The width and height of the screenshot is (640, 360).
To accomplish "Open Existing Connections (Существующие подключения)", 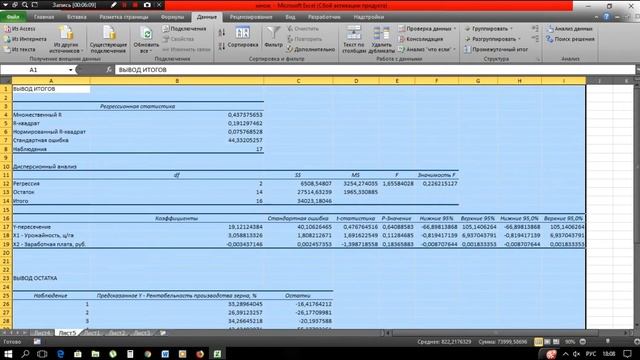I will (108, 40).
